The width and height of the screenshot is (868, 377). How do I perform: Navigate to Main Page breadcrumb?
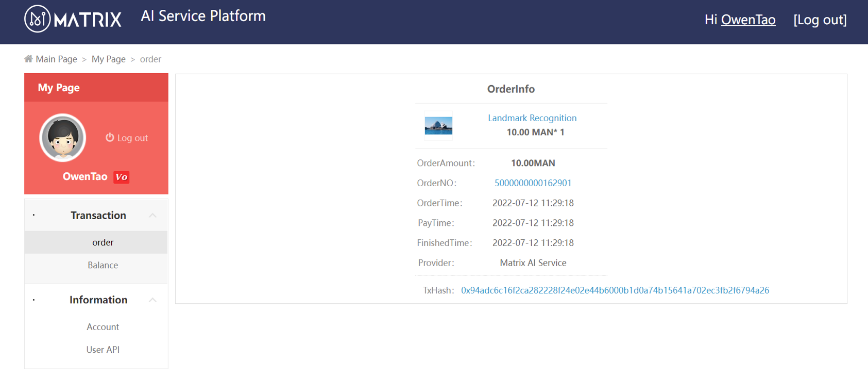tap(56, 59)
